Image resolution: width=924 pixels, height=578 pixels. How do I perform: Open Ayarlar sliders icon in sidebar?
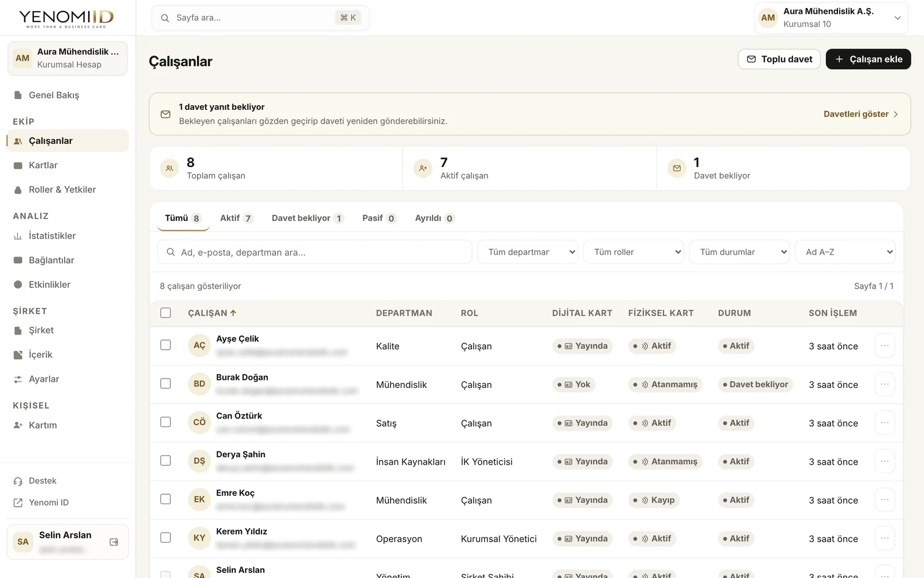coord(18,379)
